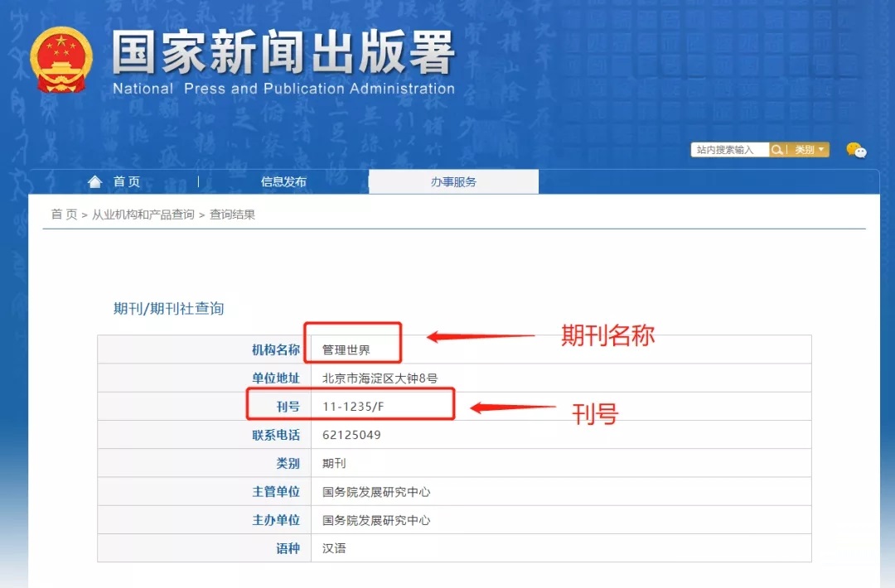
Task: Click the home icon in navigation bar
Action: click(94, 181)
